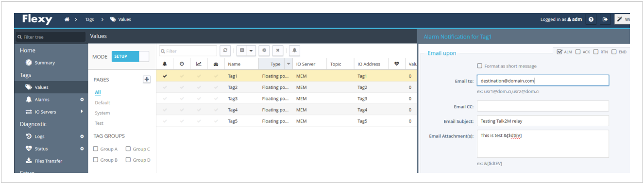This screenshot has height=184, width=644.
Task: Click the gear settings button above the table
Action: click(x=264, y=50)
